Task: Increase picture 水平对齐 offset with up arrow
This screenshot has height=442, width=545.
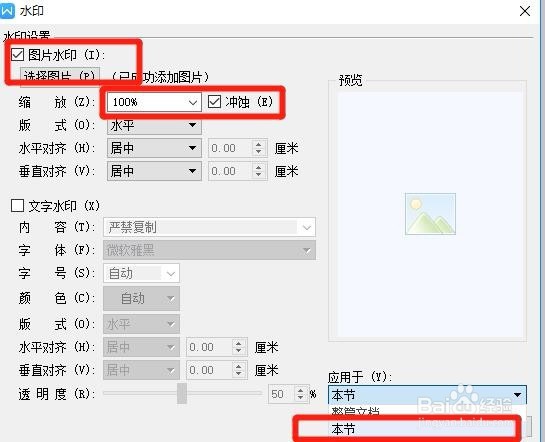Action: click(258, 144)
